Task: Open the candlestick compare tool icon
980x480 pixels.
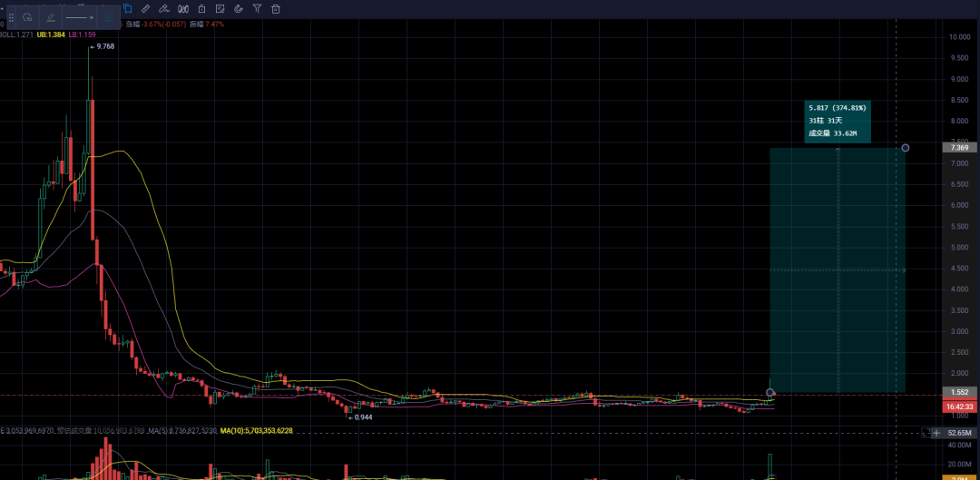Action: click(183, 9)
